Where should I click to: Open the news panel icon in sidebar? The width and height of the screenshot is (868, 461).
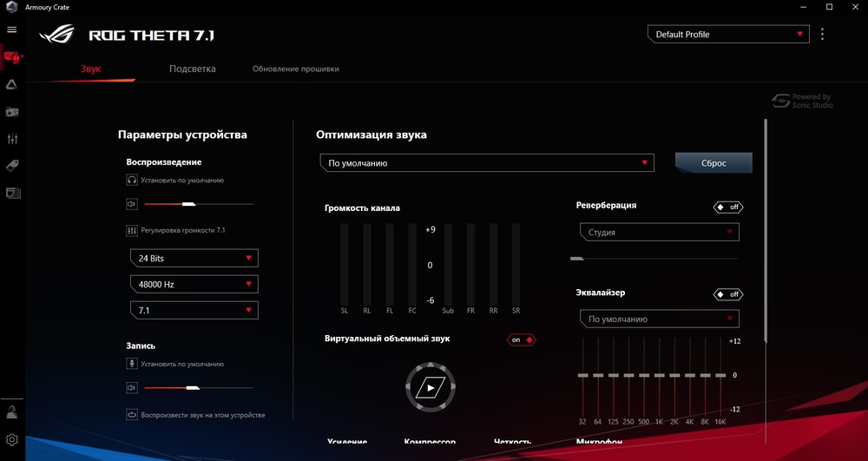pos(13,193)
